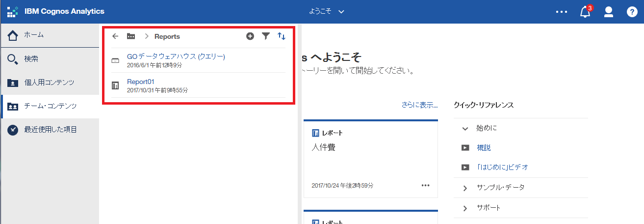Click the 2017/10/24 午後2時59分 timestamp
Image resolution: width=644 pixels, height=224 pixels.
pos(342,186)
